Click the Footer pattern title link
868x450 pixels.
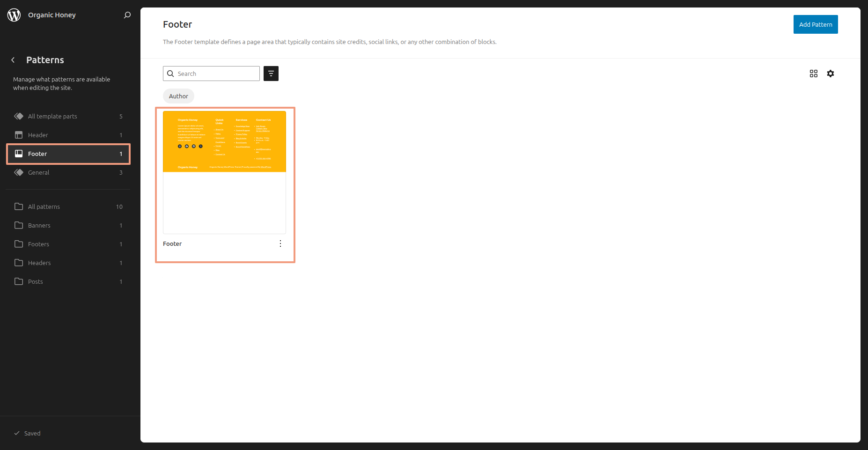(x=172, y=243)
